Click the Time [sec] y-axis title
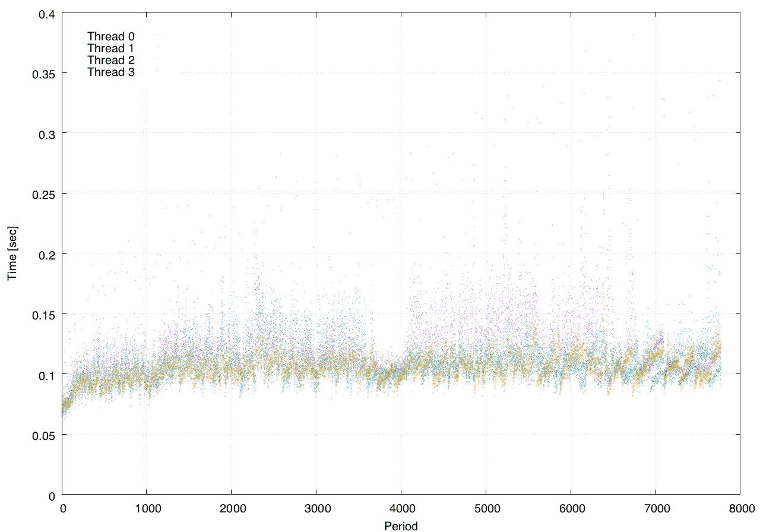This screenshot has height=532, width=760. (11, 253)
